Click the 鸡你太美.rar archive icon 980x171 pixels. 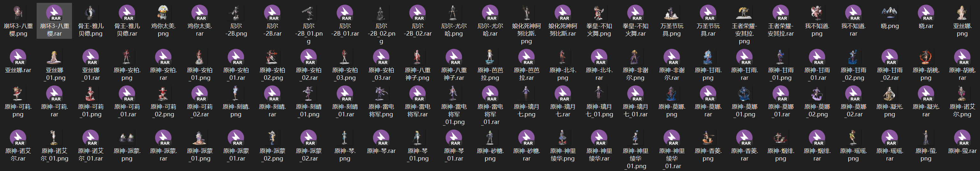coord(200,13)
